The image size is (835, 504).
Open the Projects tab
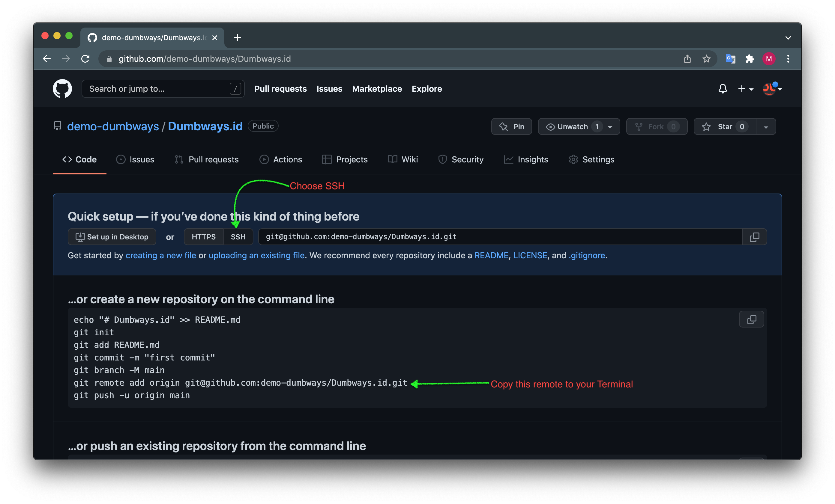(345, 159)
